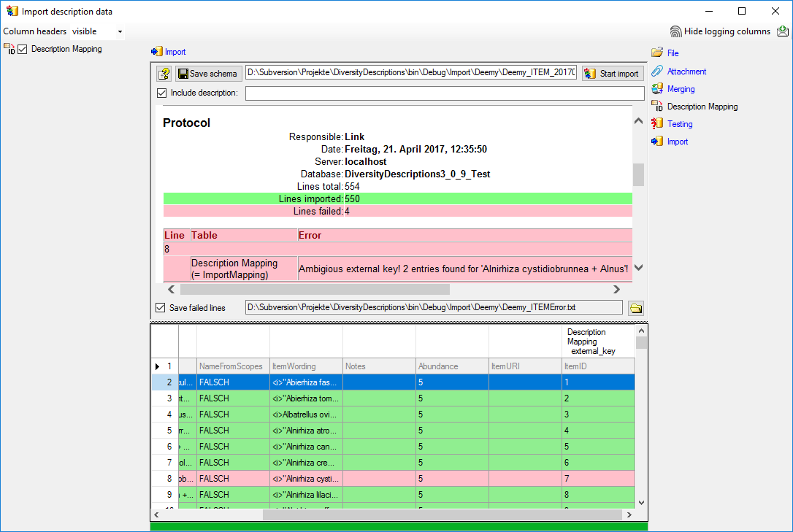Open the Import step in right sidebar
Viewport: 793px width, 532px height.
tap(677, 142)
